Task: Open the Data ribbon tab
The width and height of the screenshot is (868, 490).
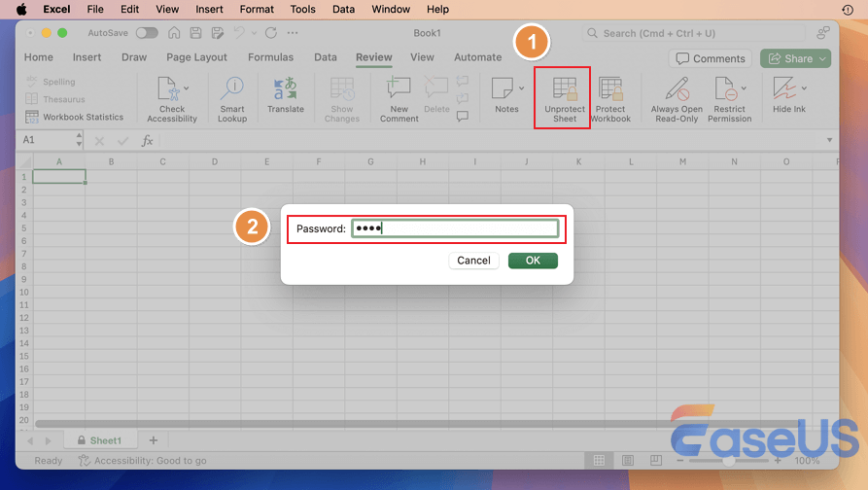Action: [x=326, y=57]
